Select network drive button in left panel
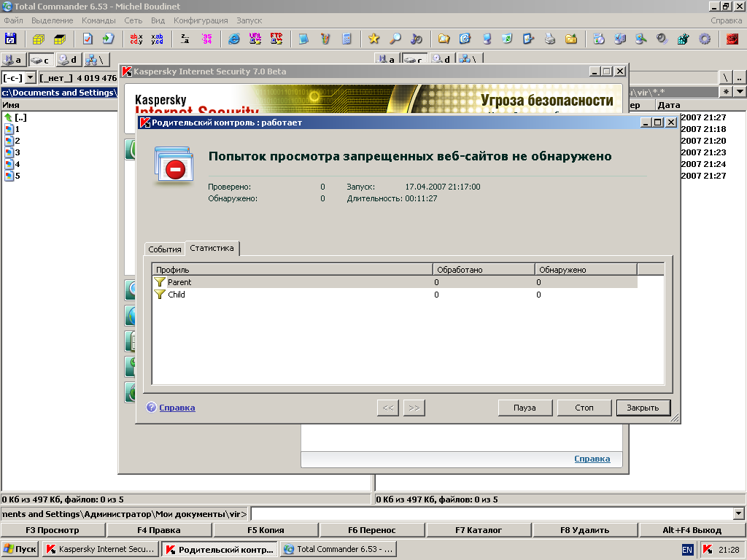Screen dimensions: 747x560 [97, 60]
